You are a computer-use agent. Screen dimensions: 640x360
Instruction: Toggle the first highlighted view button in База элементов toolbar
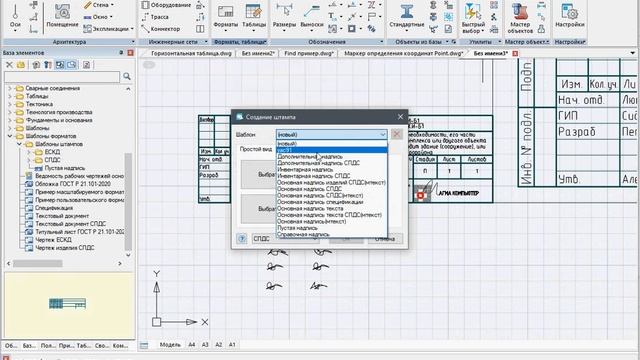[60, 65]
